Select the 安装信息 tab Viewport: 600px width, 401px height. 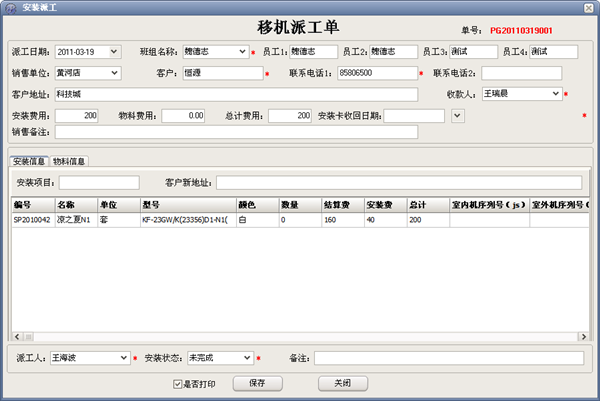(x=28, y=160)
